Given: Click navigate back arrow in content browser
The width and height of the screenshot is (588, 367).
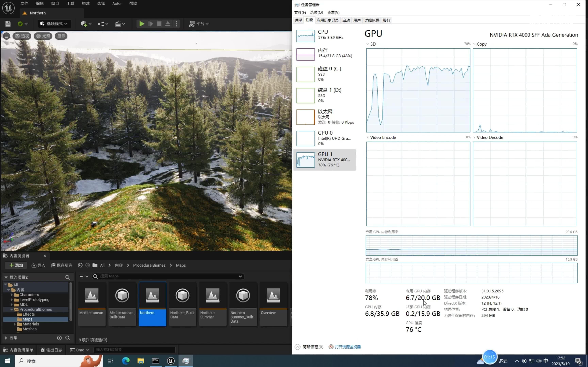Looking at the screenshot, I should (80, 265).
